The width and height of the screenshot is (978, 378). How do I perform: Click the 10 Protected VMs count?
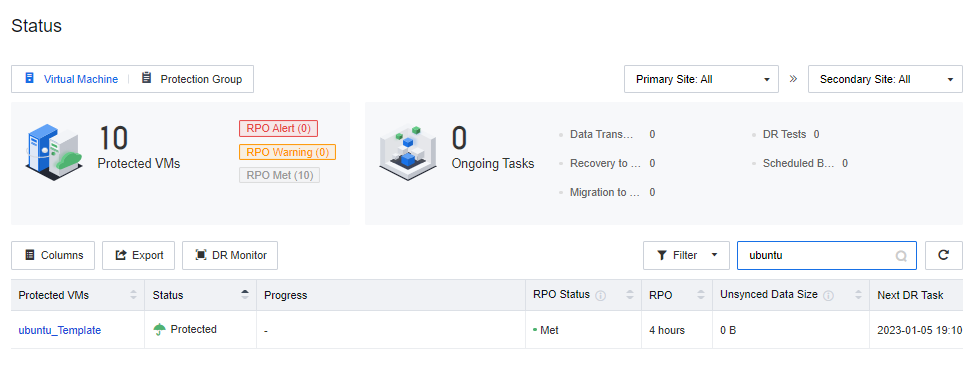(x=113, y=138)
